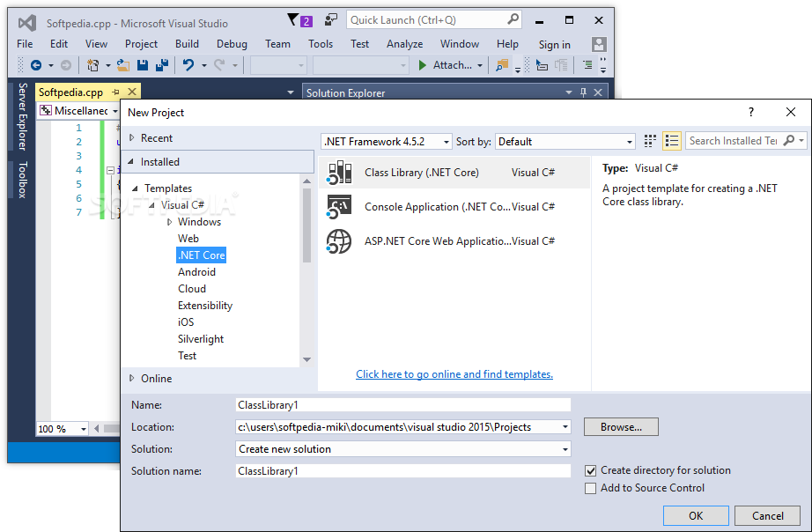
Task: Select the Web template category
Action: [x=188, y=239]
